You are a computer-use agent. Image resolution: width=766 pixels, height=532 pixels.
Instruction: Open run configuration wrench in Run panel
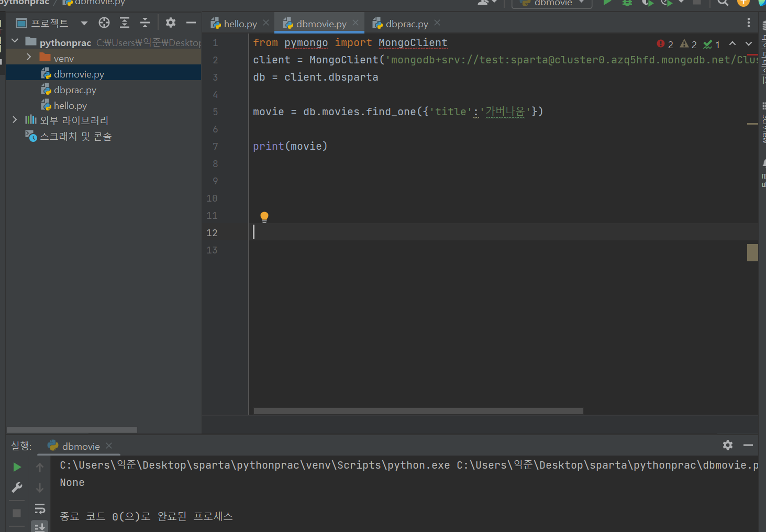coord(17,488)
